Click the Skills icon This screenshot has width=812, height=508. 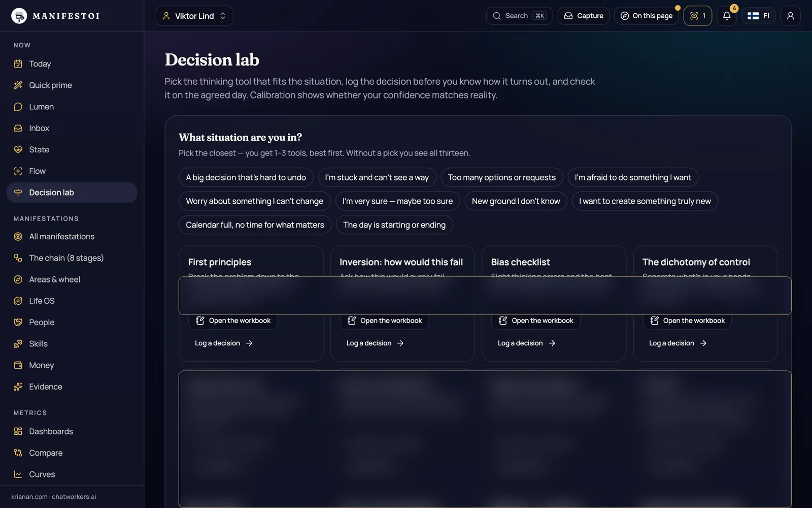point(18,344)
